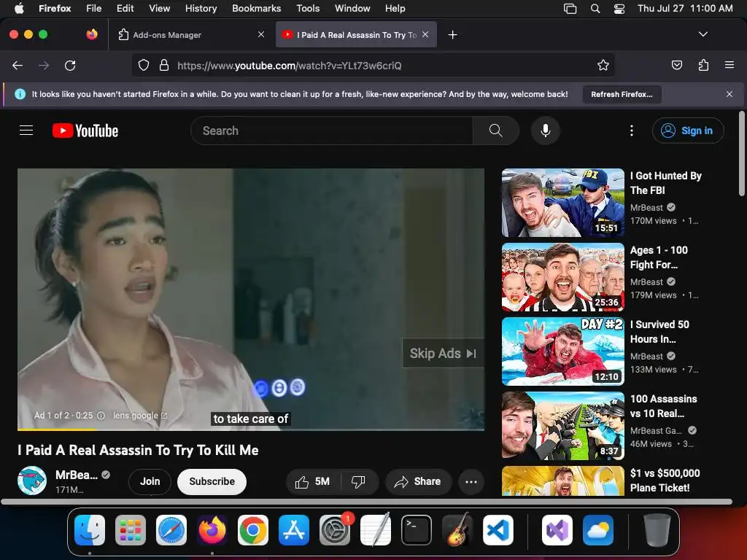
Task: Open the YouTube hamburger guide menu
Action: (x=26, y=131)
